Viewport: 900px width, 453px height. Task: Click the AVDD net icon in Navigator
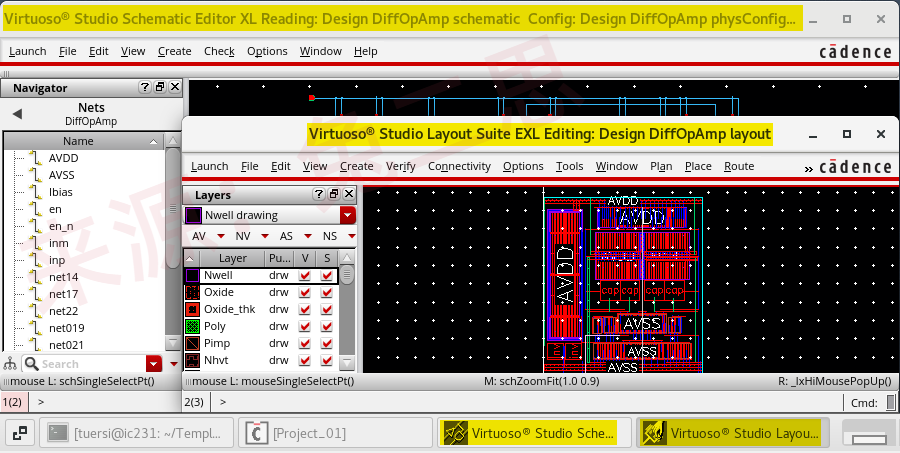click(36, 158)
